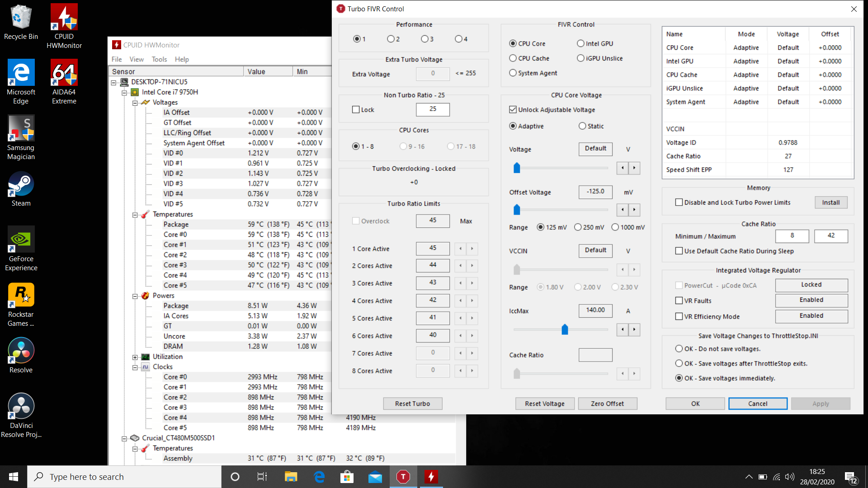868x488 pixels.
Task: Click the 1 Core Active ratio field
Action: (x=433, y=248)
